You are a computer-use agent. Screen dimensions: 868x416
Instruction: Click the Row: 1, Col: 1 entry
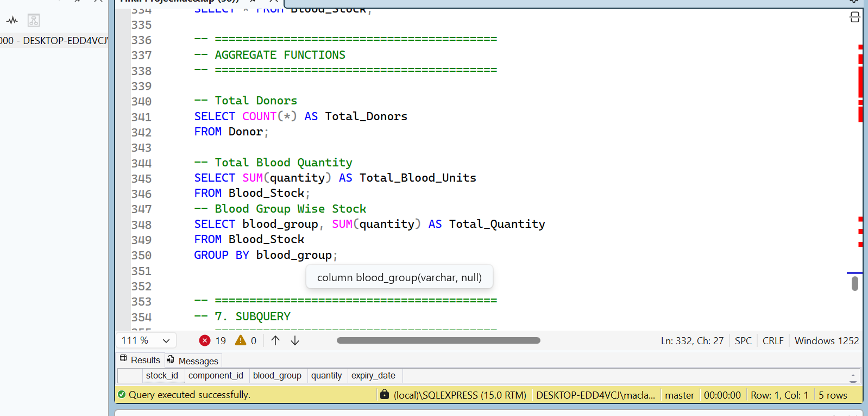pyautogui.click(x=779, y=395)
